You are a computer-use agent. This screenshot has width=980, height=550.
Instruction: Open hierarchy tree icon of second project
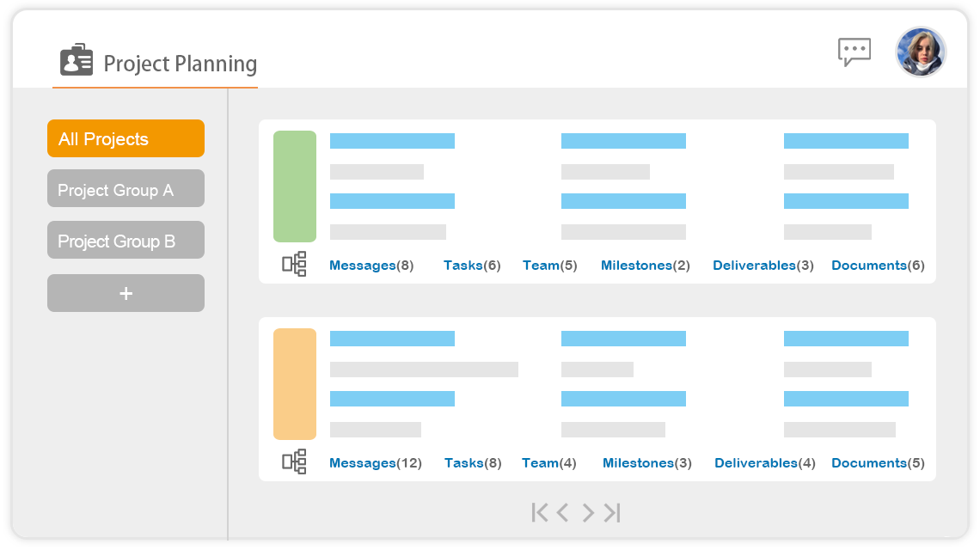(294, 461)
